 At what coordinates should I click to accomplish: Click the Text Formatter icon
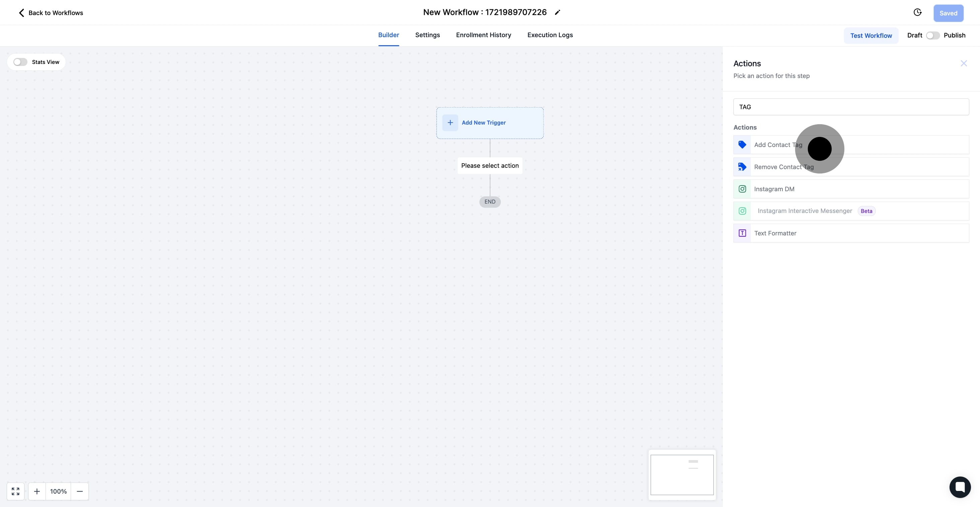[x=742, y=233]
